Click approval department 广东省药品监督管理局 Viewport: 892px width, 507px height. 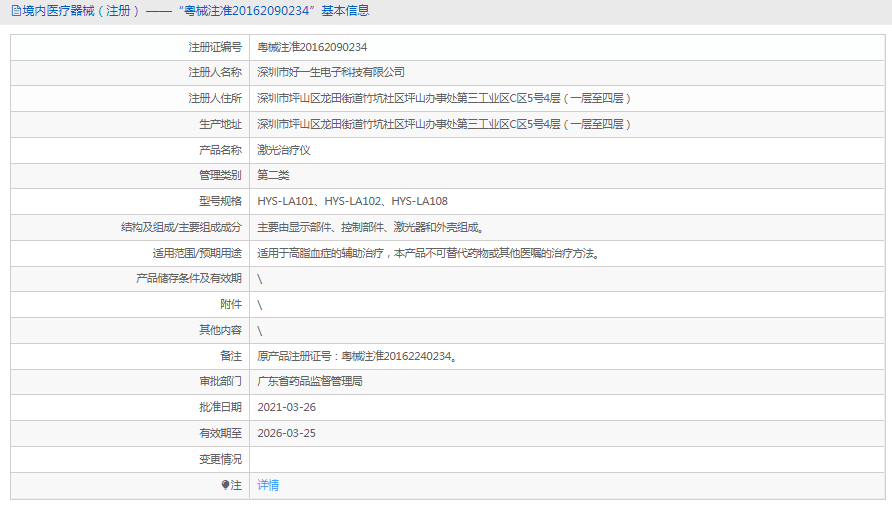309,381
